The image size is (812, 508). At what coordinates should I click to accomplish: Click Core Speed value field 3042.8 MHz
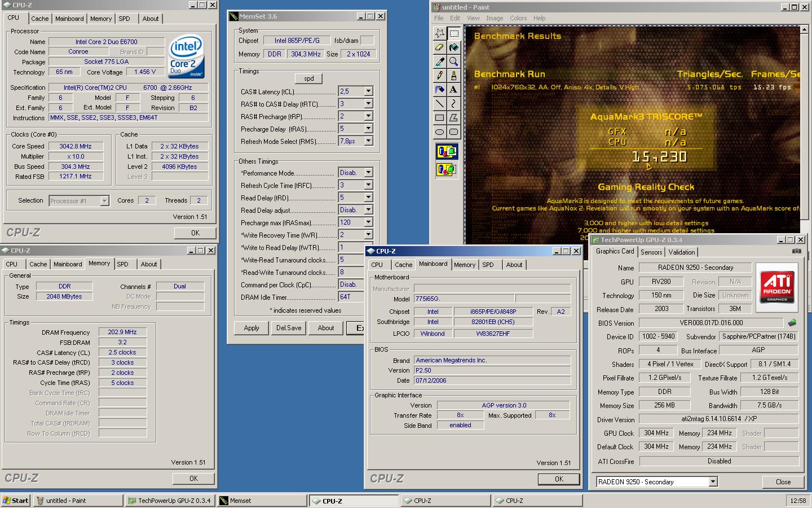click(x=76, y=146)
